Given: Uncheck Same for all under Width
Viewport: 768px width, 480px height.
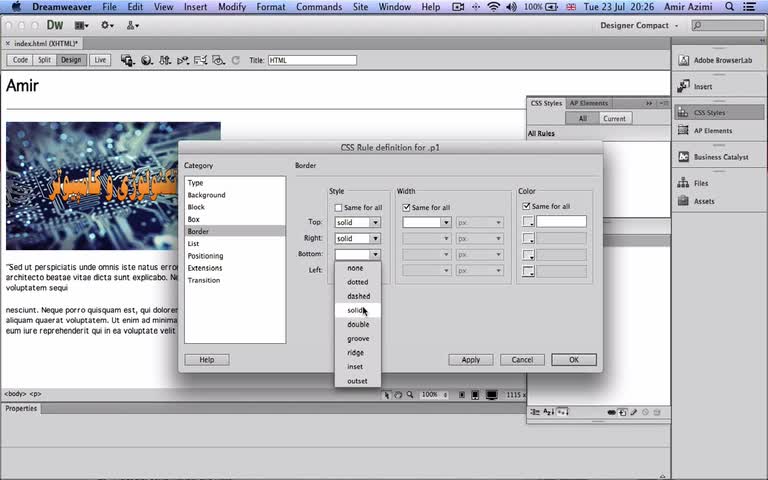Looking at the screenshot, I should coord(406,208).
